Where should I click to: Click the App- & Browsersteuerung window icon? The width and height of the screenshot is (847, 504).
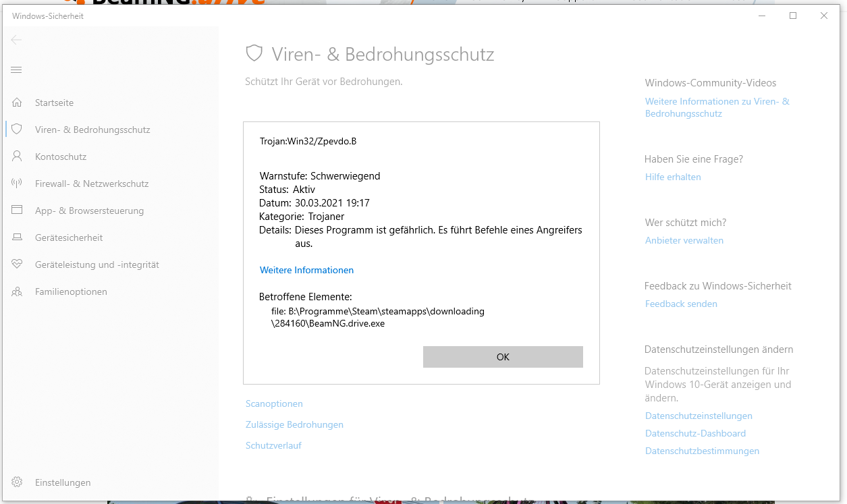coord(17,211)
